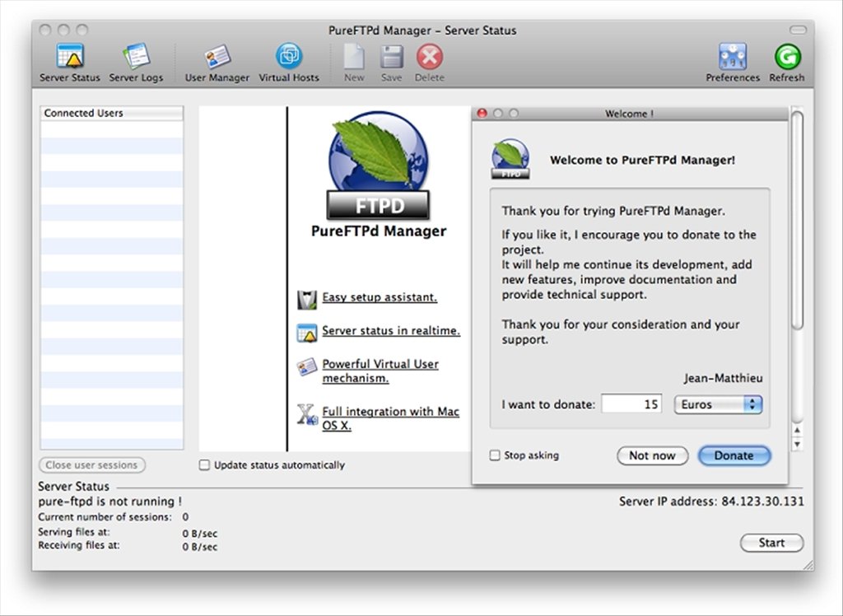Click the toolbar toggle pill in the title bar

(798, 30)
